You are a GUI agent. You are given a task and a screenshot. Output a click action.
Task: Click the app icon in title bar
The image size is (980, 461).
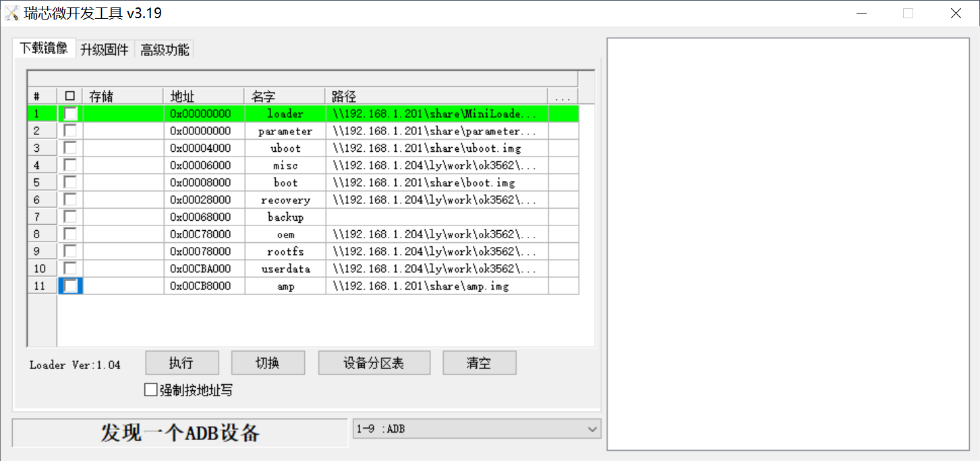point(12,13)
